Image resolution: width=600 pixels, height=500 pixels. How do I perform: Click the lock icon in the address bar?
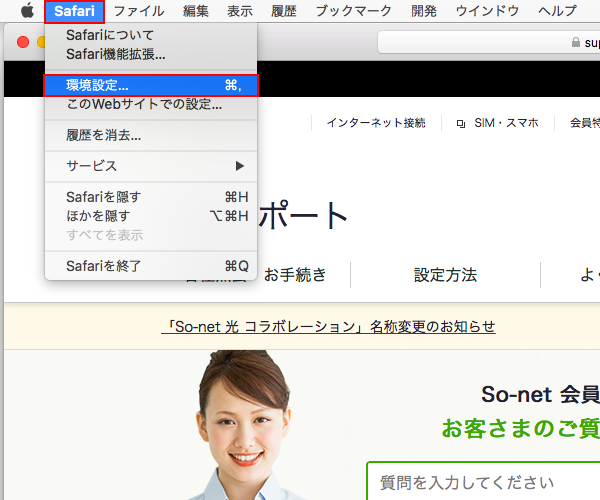pos(573,43)
